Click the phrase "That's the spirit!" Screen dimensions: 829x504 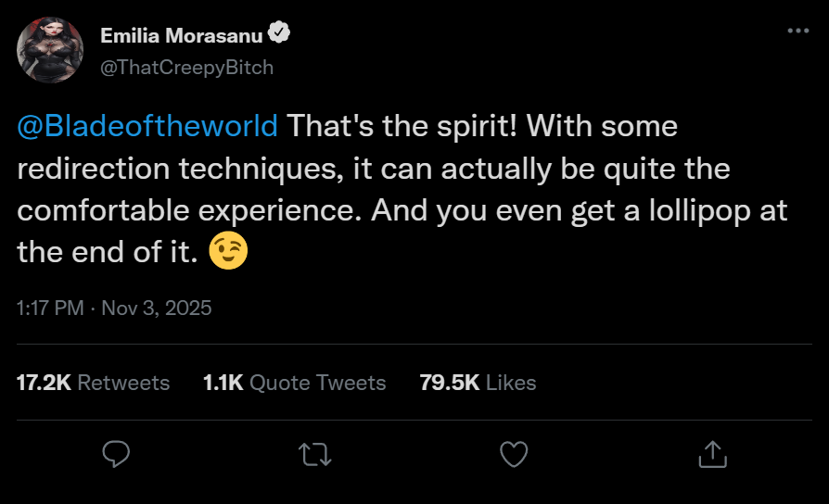tap(392, 126)
